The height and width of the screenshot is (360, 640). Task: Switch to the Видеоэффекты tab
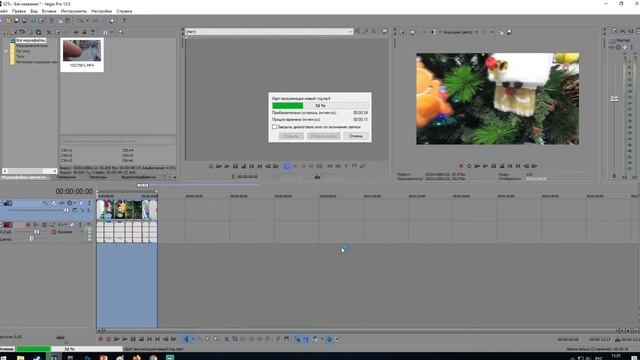click(139, 177)
